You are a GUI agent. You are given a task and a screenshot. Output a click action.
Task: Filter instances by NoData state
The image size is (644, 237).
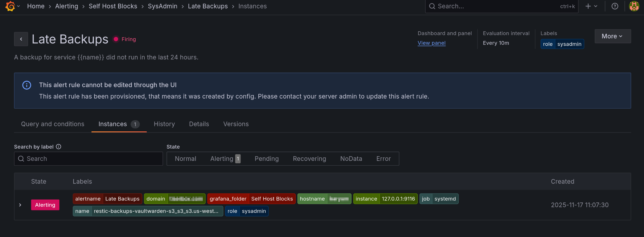[351, 159]
